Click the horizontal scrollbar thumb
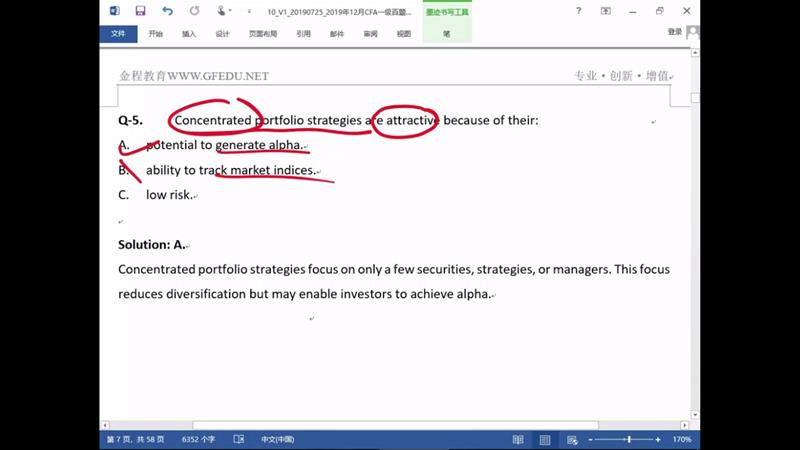This screenshot has height=450, width=800. tap(395, 425)
